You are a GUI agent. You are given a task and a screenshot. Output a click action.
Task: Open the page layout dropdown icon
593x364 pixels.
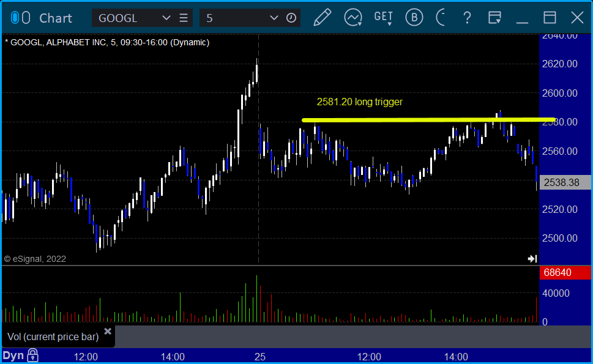pos(494,18)
